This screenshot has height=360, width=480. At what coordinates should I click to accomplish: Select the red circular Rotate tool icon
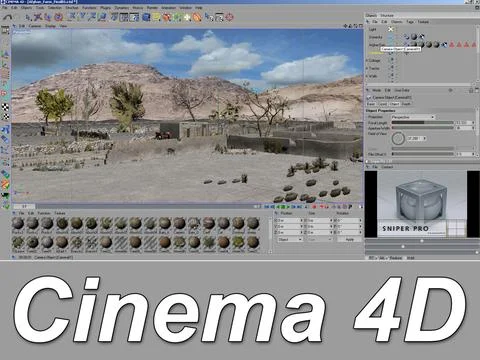pyautogui.click(x=59, y=17)
